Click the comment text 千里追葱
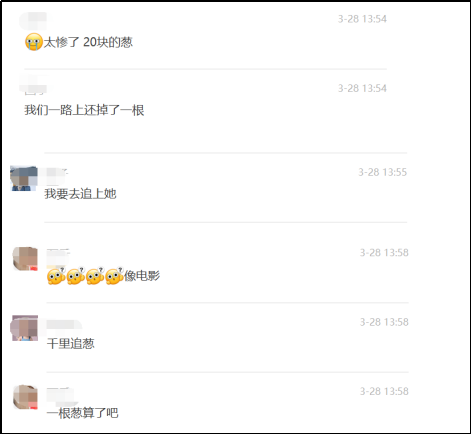Screen dimensions: 471x434 (70, 344)
